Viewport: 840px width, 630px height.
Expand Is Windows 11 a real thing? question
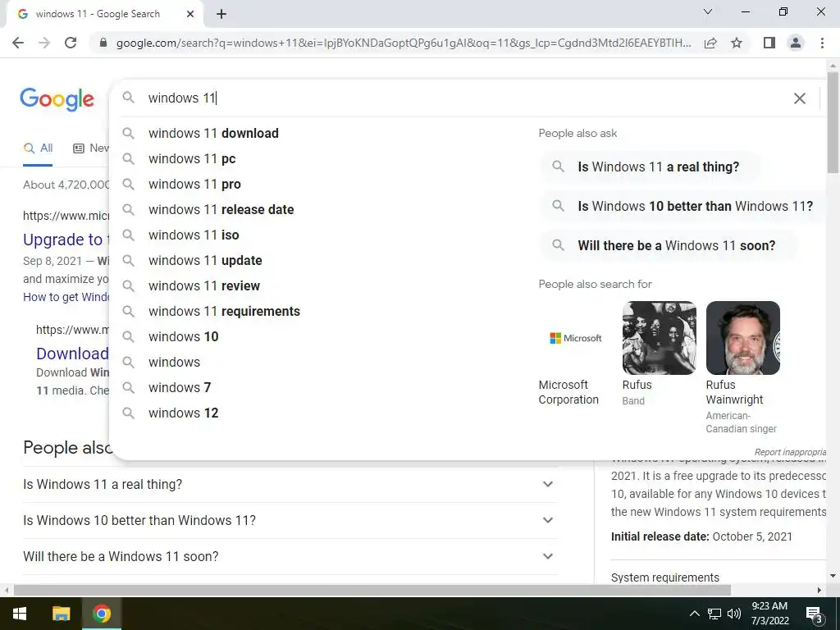(x=290, y=484)
